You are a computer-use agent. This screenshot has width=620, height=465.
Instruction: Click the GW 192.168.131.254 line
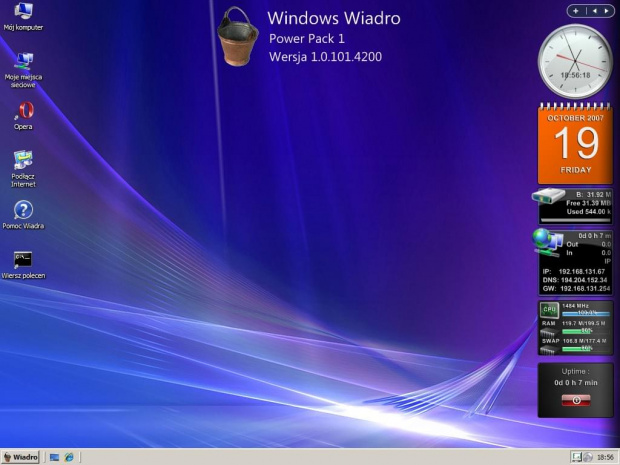pos(576,289)
